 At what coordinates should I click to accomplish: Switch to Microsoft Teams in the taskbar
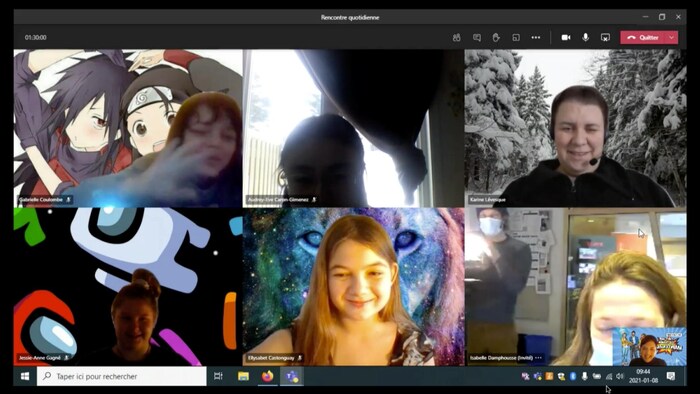pyautogui.click(x=292, y=376)
